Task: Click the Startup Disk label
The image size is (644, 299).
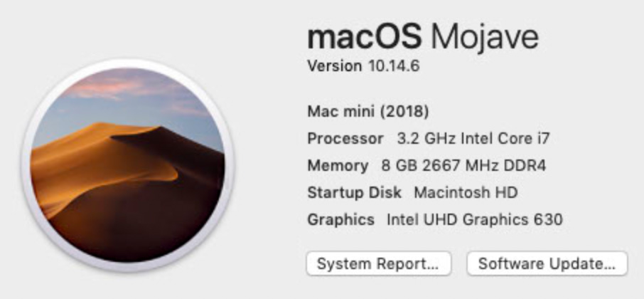Action: point(355,192)
